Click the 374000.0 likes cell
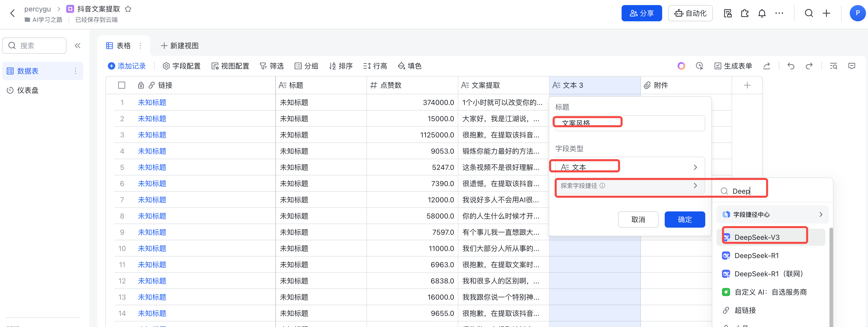The image size is (868, 327). coord(412,102)
